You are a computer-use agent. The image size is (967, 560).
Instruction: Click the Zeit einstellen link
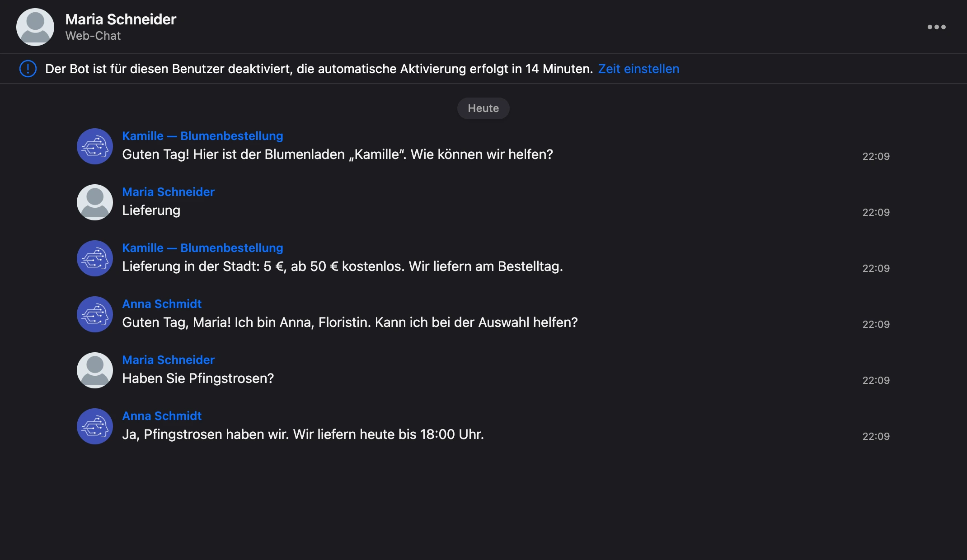click(x=638, y=69)
